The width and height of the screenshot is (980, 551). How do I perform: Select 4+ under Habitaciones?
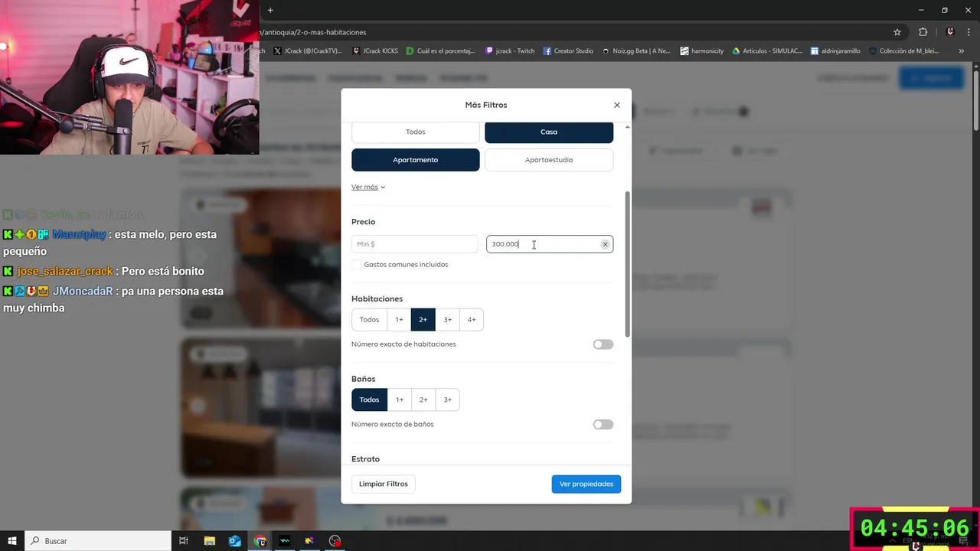click(472, 320)
